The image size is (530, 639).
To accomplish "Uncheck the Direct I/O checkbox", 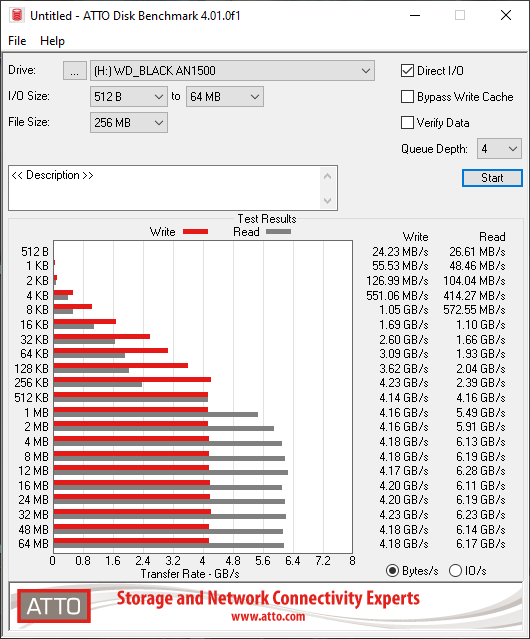I will pyautogui.click(x=407, y=71).
